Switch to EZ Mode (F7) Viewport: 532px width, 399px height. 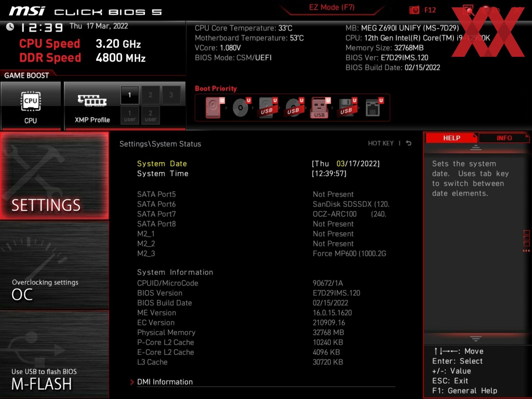[332, 7]
